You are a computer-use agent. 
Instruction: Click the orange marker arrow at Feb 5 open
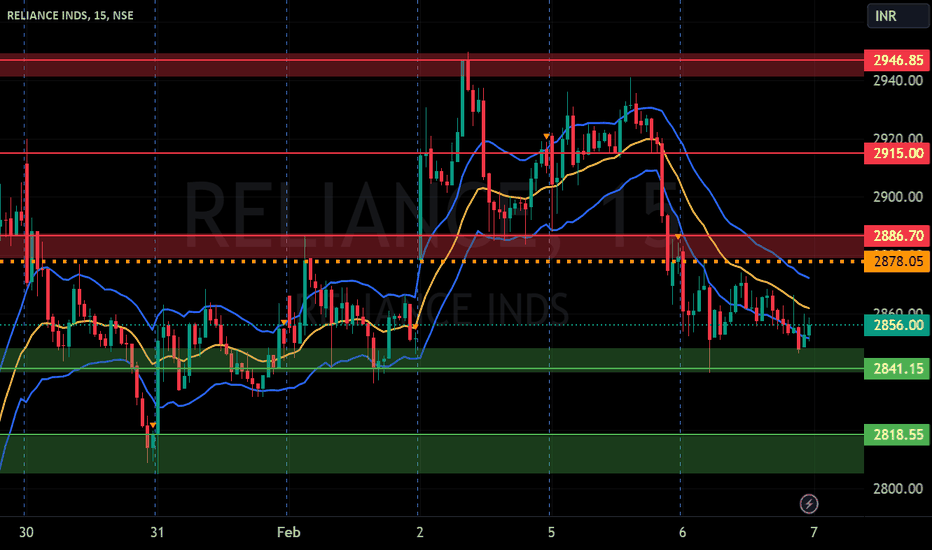coord(546,137)
